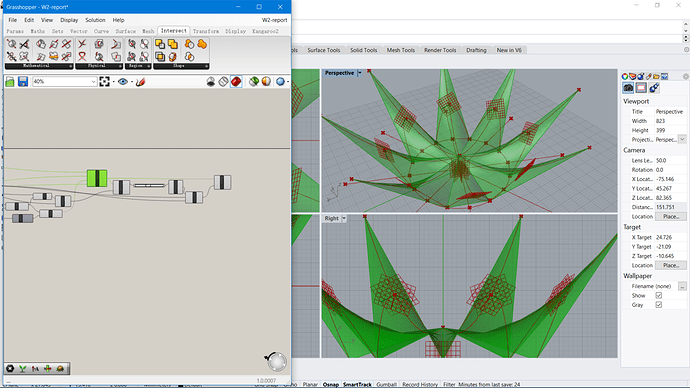Viewport: 690px width, 388px height.
Task: Toggle Osnap in the status bar
Action: point(330,384)
